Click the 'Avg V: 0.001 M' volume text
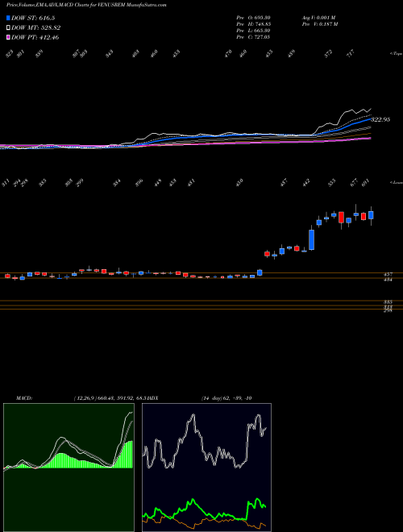The height and width of the screenshot is (532, 403). [x=318, y=18]
